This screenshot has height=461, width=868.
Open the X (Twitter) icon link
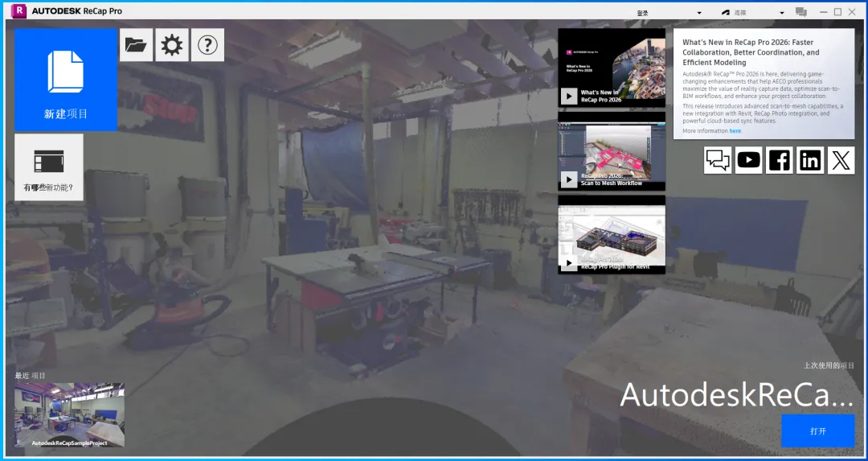841,160
